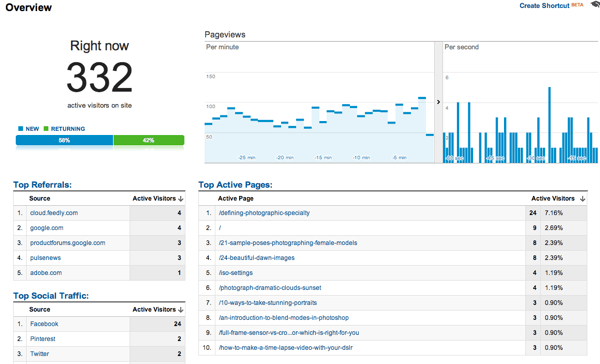Click the Twitter social source
The width and height of the screenshot is (600, 364).
coord(40,354)
